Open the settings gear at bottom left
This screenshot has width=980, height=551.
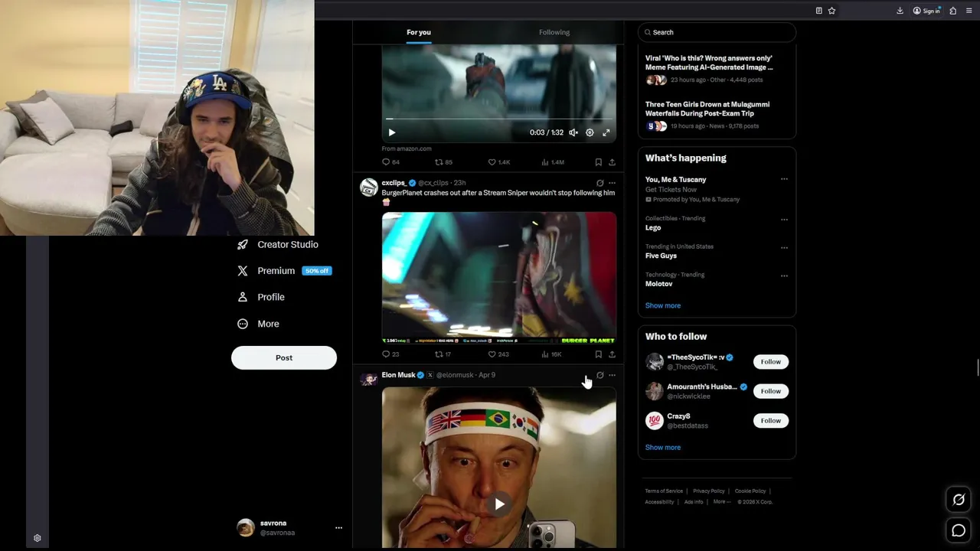click(38, 538)
